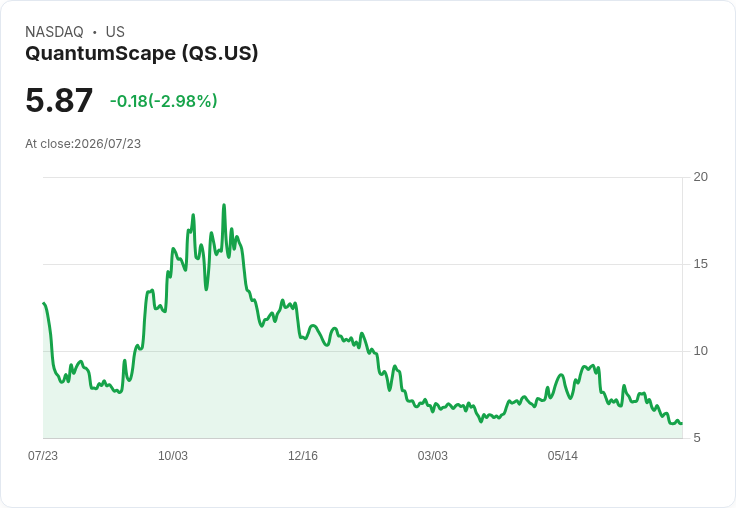Viewport: 736px width, 508px height.
Task: Click the 20 y-axis price label
Action: (700, 177)
